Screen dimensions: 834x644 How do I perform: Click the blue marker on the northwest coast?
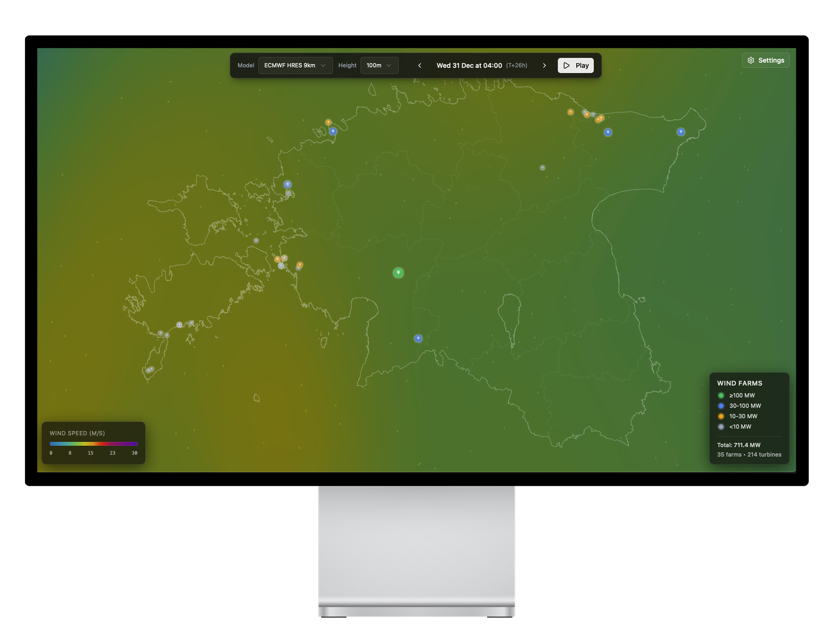(x=333, y=131)
